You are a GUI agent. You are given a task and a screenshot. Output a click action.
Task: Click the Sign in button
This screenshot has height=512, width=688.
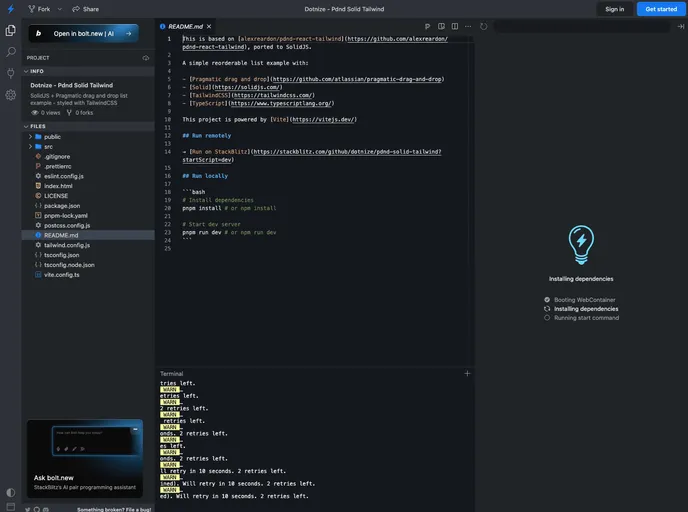pos(614,9)
